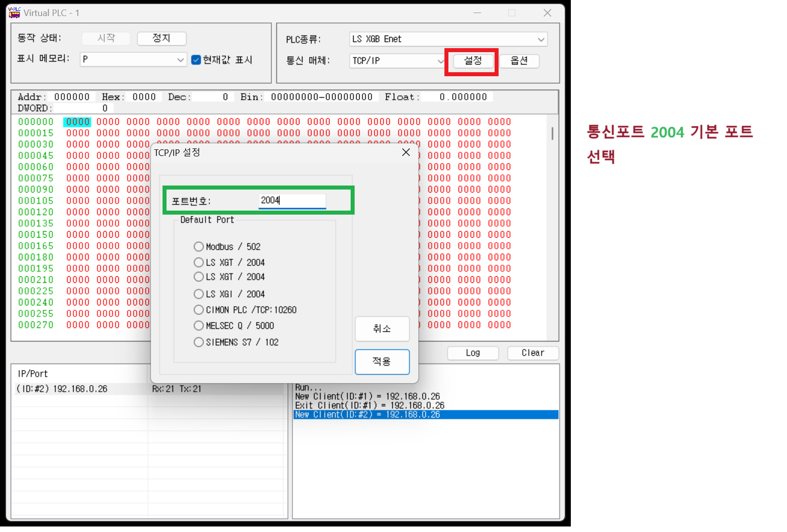
Task: Close the TCP/IP 설정 dialog
Action: click(406, 152)
